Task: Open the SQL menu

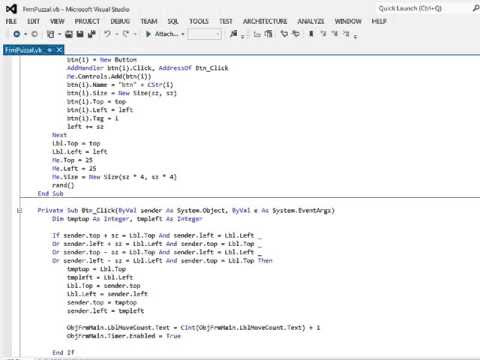Action: (x=173, y=21)
